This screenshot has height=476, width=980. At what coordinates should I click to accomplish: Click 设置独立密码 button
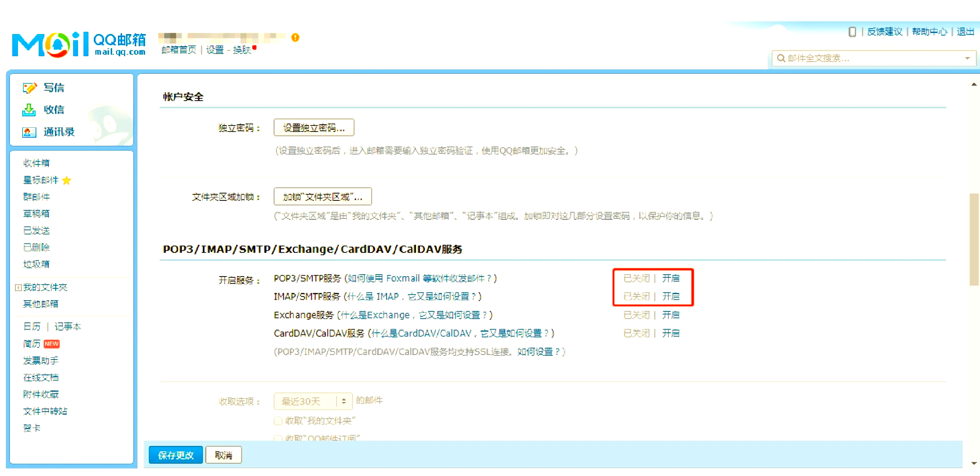click(314, 128)
